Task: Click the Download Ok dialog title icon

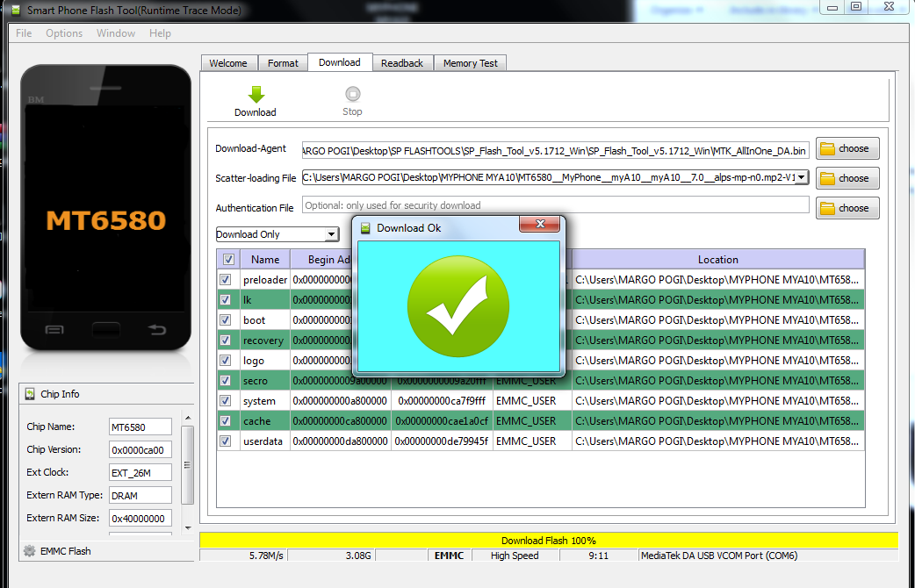Action: tap(365, 228)
